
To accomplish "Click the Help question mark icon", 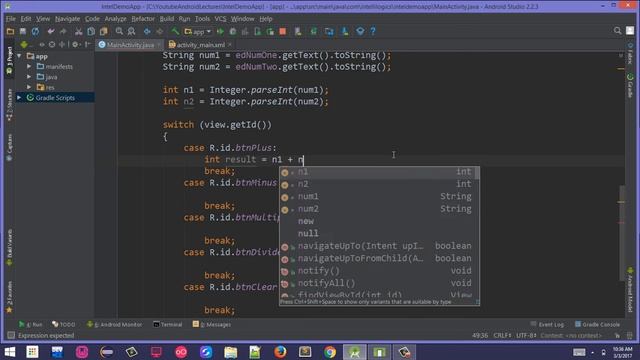I will pyautogui.click(x=373, y=31).
